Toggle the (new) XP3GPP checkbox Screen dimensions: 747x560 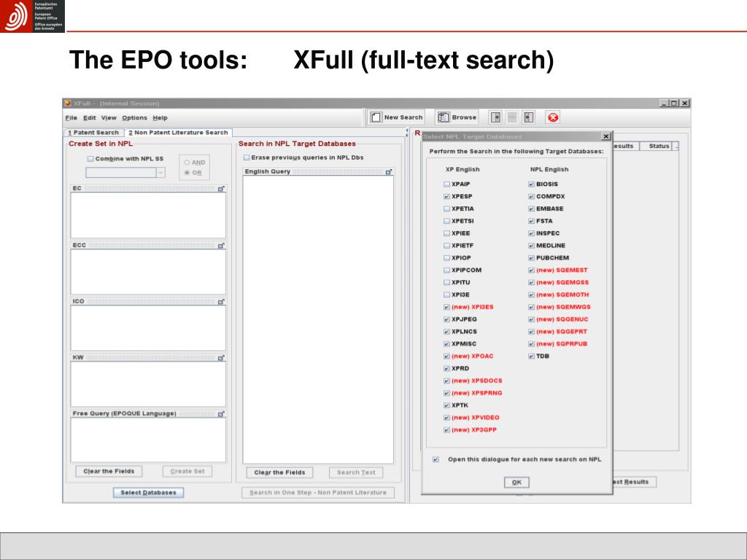point(446,430)
